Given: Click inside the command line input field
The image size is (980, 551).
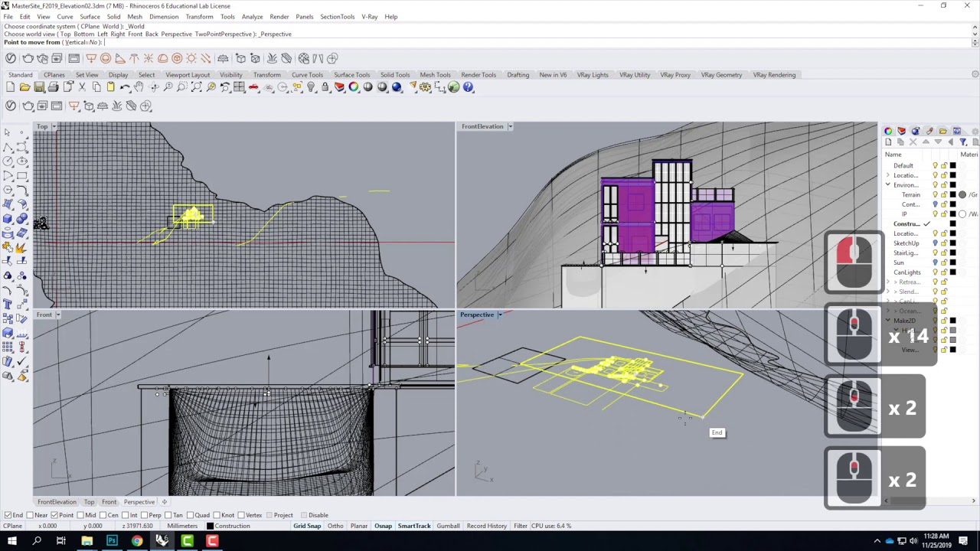Looking at the screenshot, I should click(x=153, y=42).
